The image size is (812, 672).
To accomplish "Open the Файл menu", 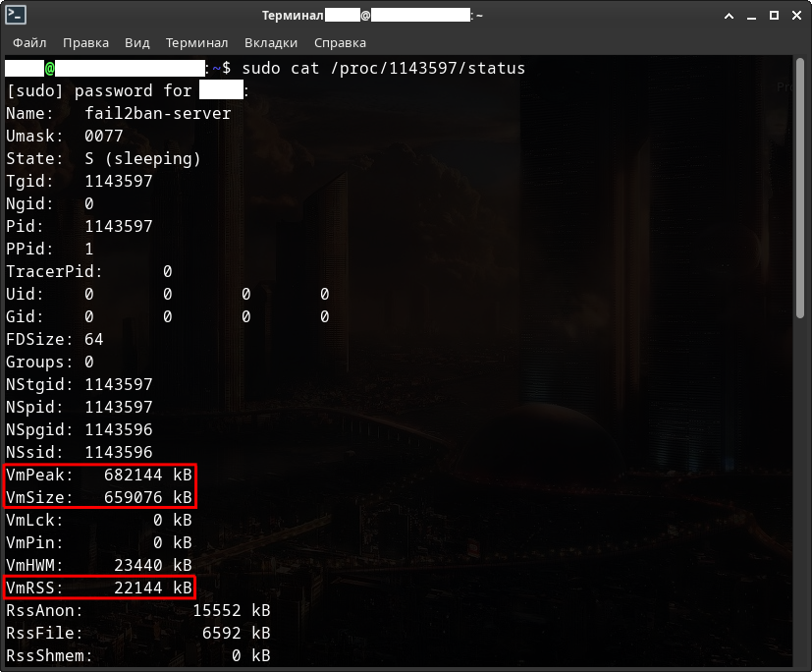I will [x=29, y=43].
